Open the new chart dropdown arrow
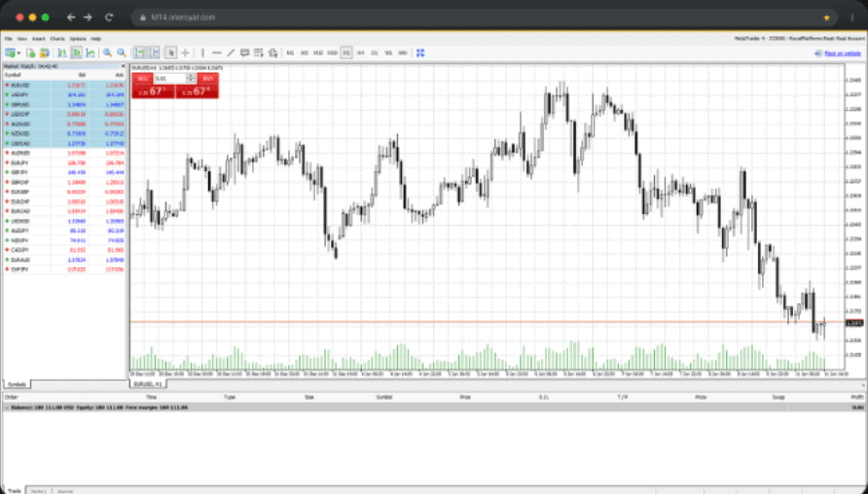 [18, 53]
